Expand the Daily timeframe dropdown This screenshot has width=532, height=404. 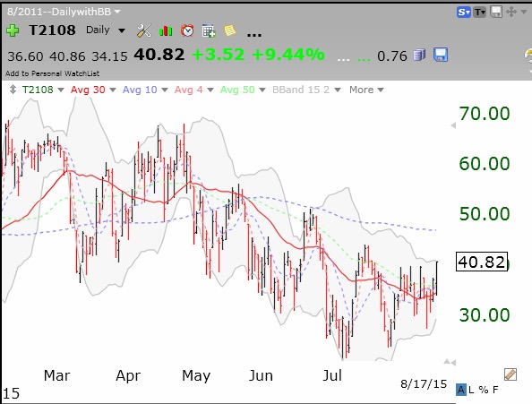click(x=106, y=30)
